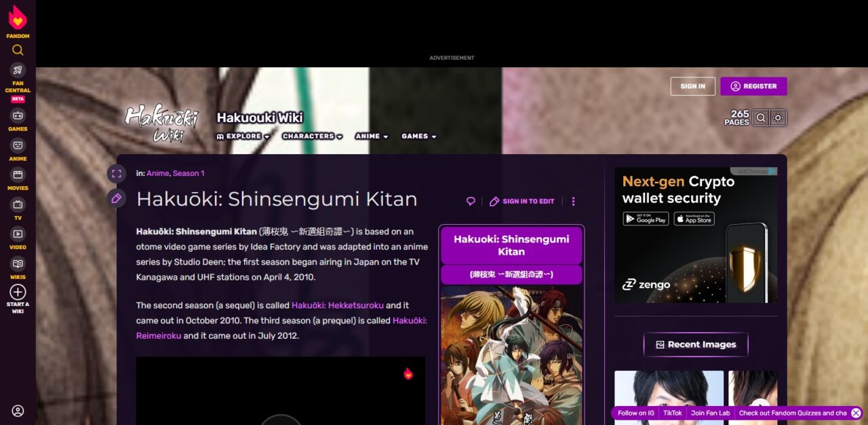Open the Anime category link
Viewport: 868px width, 425px height.
click(157, 173)
